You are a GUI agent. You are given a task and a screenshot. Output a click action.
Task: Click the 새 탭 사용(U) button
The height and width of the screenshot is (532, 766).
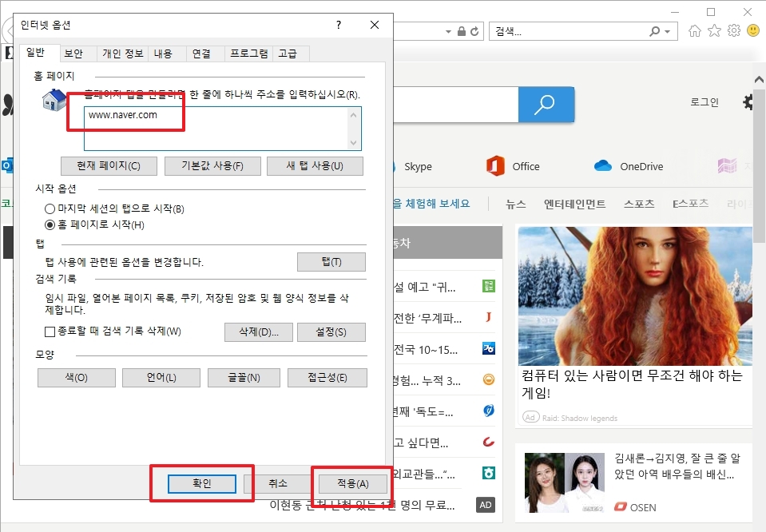(315, 165)
